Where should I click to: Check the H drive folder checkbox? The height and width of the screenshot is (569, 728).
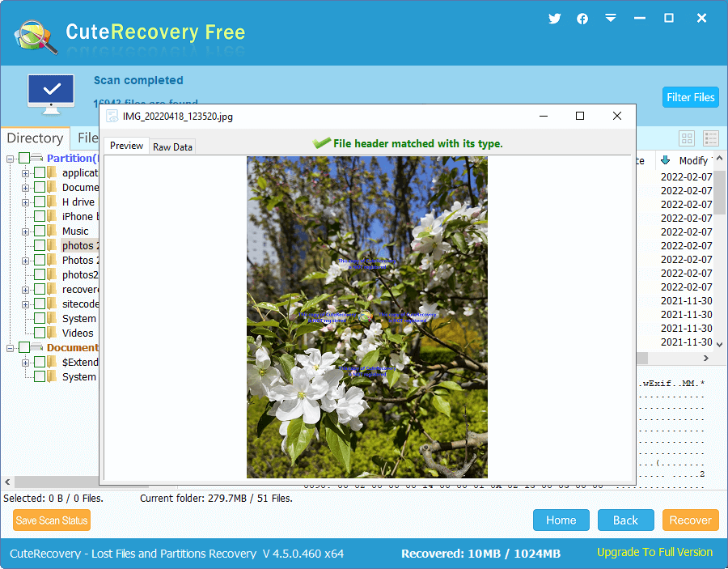pyautogui.click(x=39, y=202)
